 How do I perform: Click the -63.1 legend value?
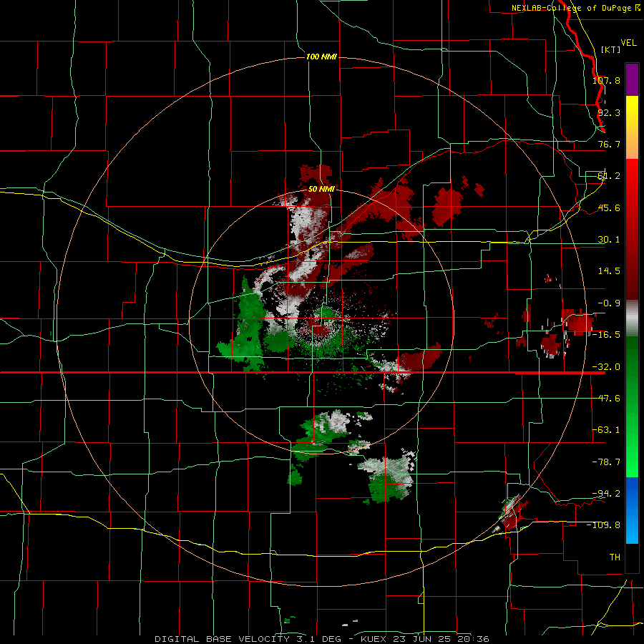tap(606, 430)
